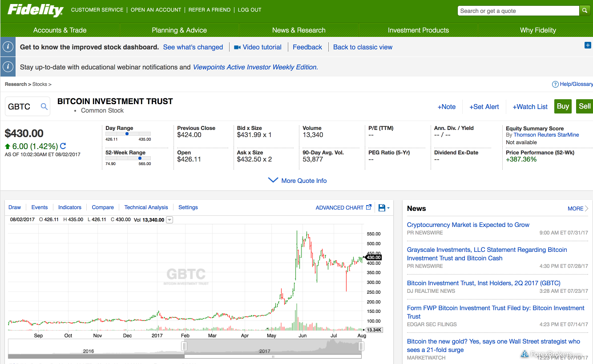Click Feedback link
Image resolution: width=593 pixels, height=364 pixels.
(x=307, y=47)
